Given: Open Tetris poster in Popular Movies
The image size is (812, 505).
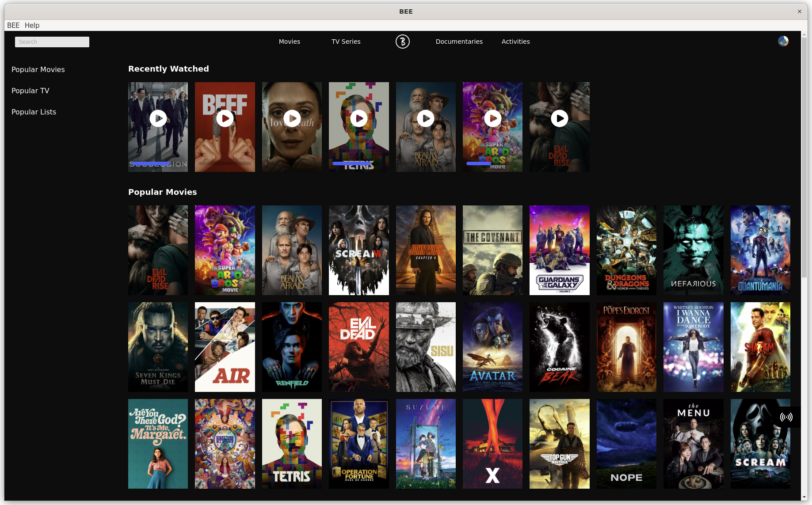Looking at the screenshot, I should pos(292,444).
